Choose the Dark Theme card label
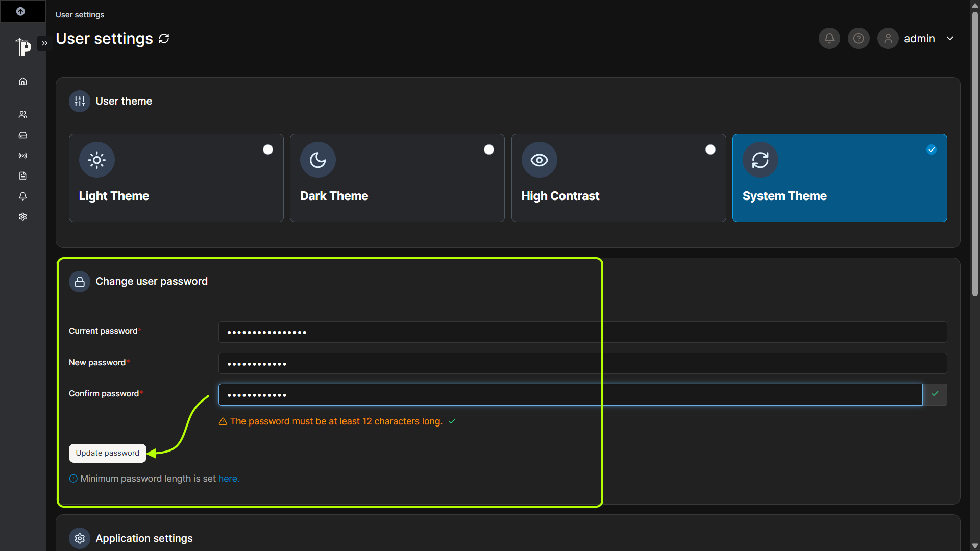Viewport: 980px width, 551px height. tap(334, 196)
